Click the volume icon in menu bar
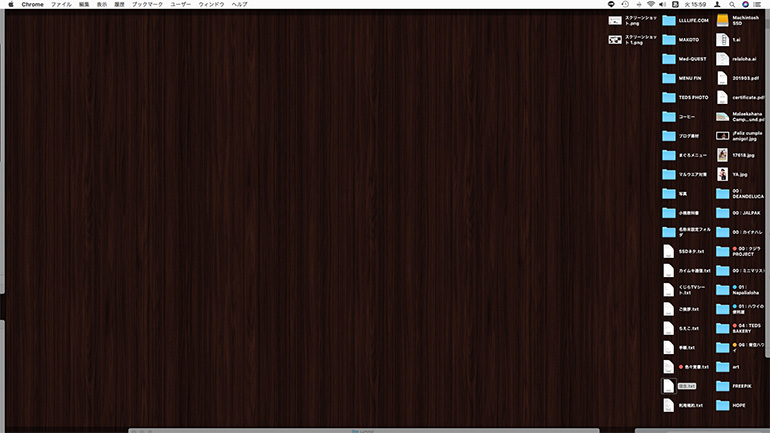 [665, 4]
